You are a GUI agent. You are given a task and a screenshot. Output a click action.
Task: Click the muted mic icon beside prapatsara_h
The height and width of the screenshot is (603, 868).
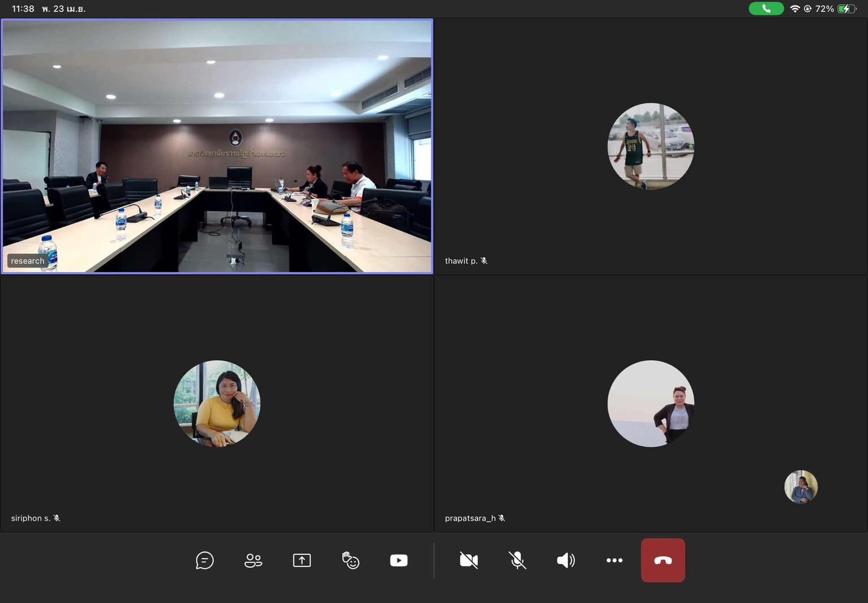[x=502, y=518]
